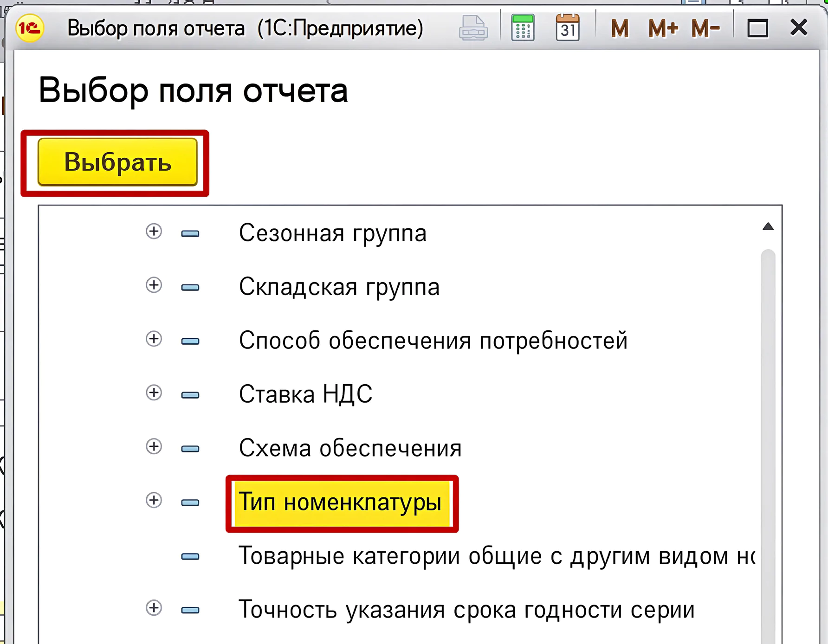
Task: Expand the Складская группа node
Action: [154, 285]
